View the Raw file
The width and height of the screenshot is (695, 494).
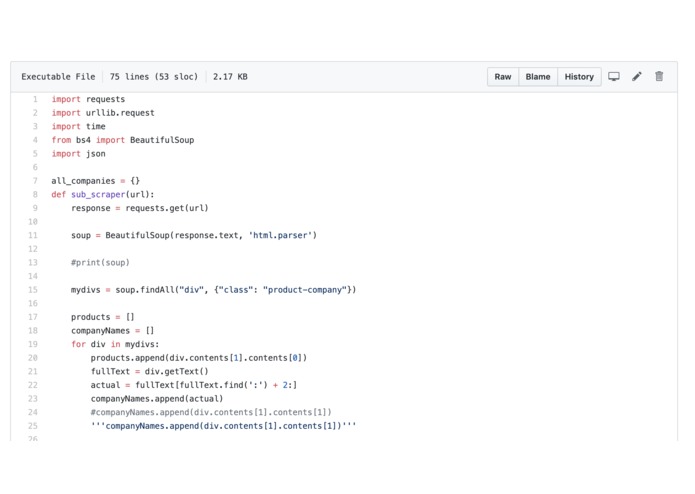503,77
